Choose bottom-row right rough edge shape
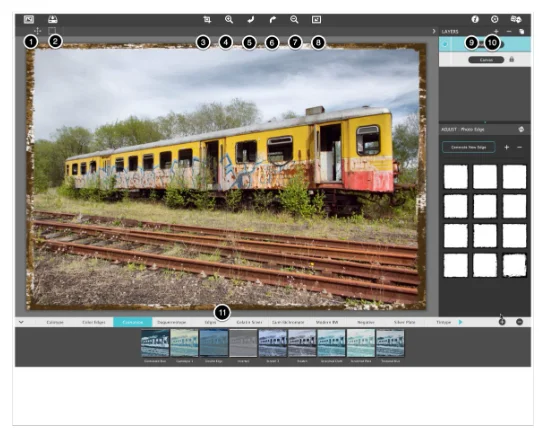 pyautogui.click(x=514, y=265)
